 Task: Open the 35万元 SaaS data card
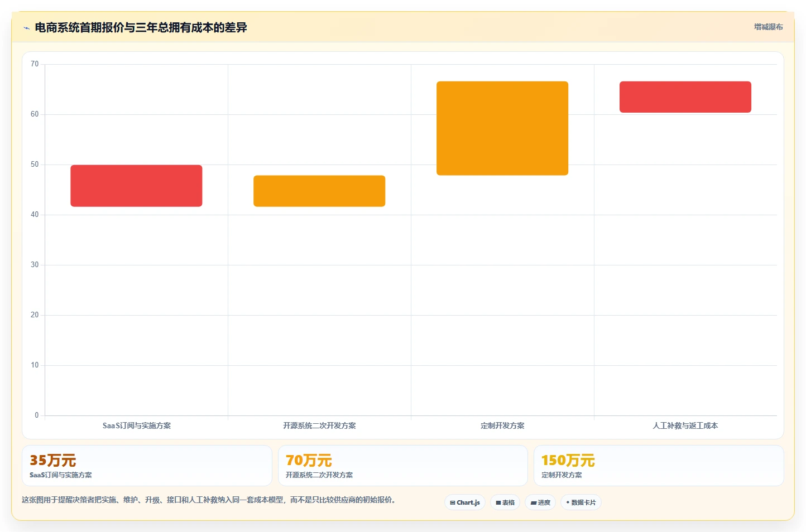(x=147, y=466)
